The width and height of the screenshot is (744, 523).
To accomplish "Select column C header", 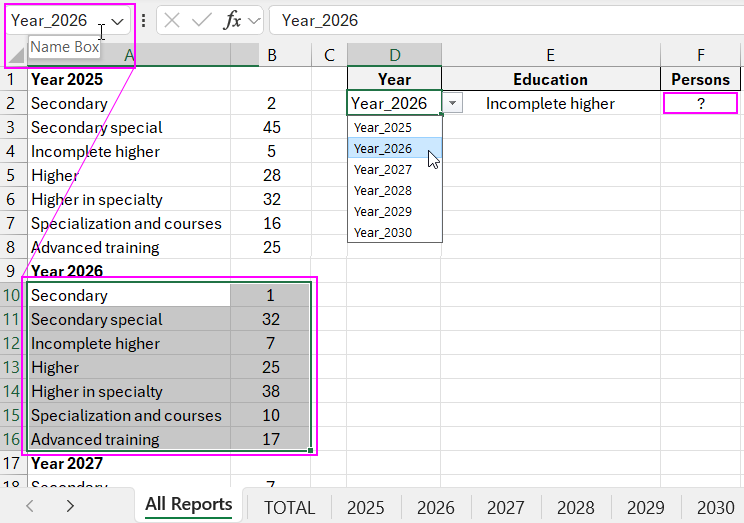I will pyautogui.click(x=329, y=55).
